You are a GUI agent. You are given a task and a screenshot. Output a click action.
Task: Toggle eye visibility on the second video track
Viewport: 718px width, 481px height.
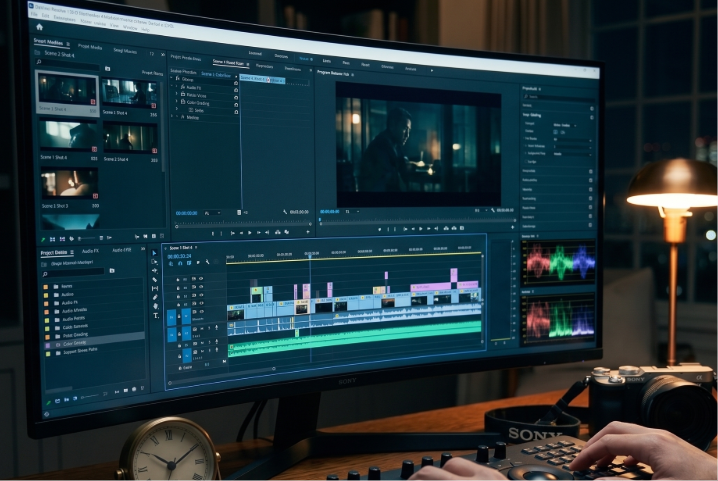tap(201, 286)
